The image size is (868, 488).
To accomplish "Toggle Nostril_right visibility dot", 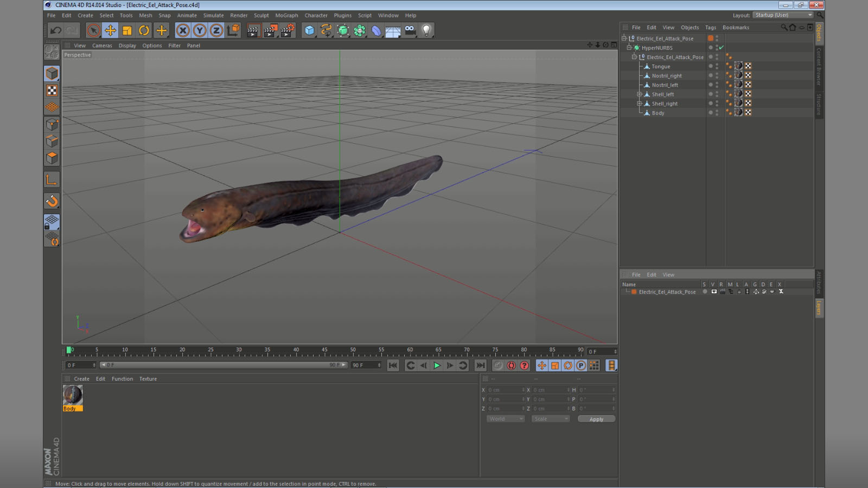I will [717, 74].
